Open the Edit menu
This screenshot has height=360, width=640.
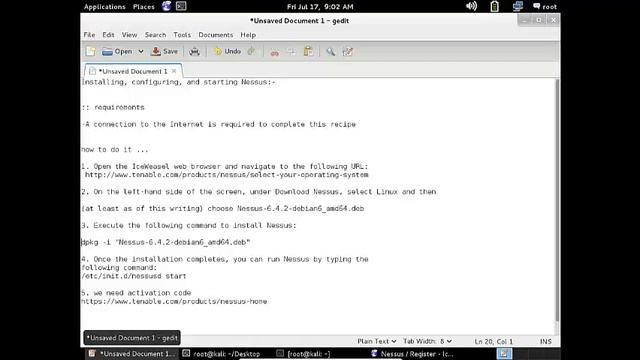(108, 35)
